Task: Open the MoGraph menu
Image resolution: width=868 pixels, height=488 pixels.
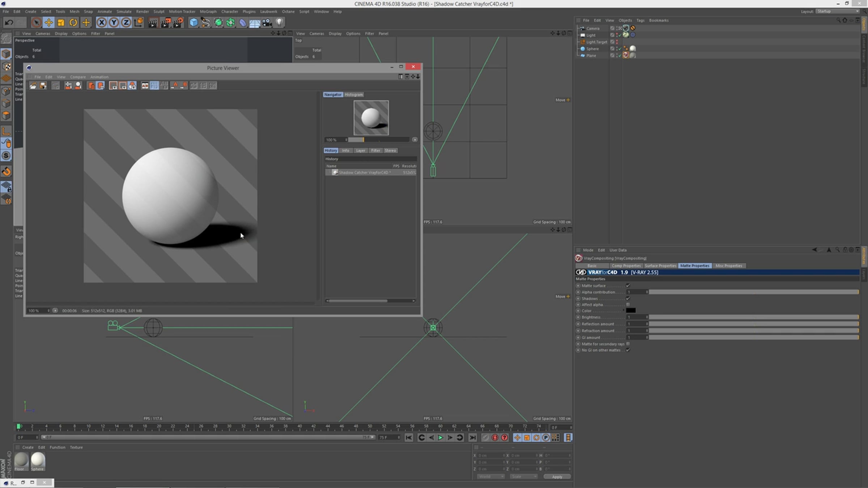Action: point(208,12)
